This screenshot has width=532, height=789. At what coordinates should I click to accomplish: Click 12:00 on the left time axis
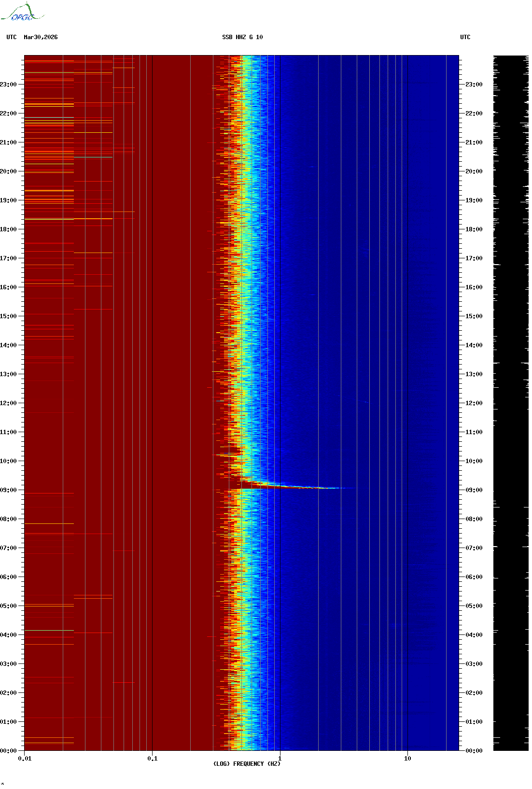(8, 403)
